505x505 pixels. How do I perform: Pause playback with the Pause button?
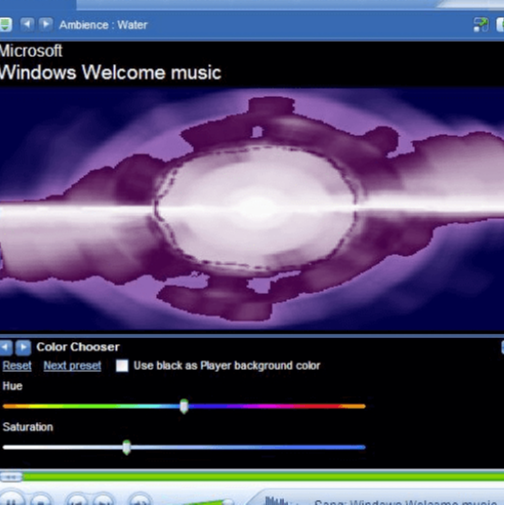tap(11, 500)
